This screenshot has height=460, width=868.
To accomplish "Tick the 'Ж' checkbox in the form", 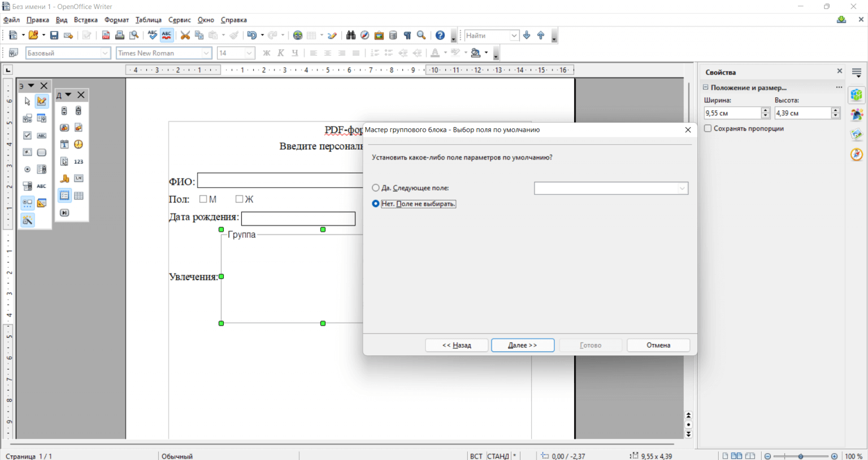I will click(x=239, y=199).
